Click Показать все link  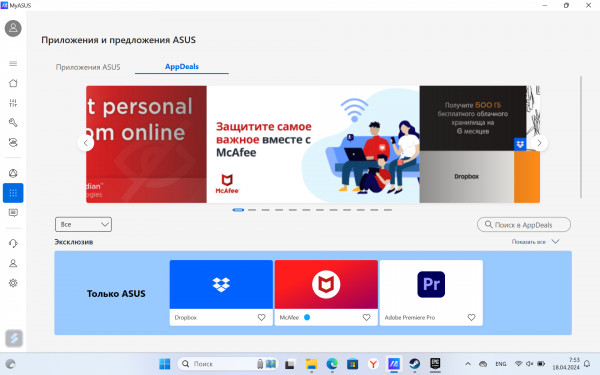tap(528, 242)
